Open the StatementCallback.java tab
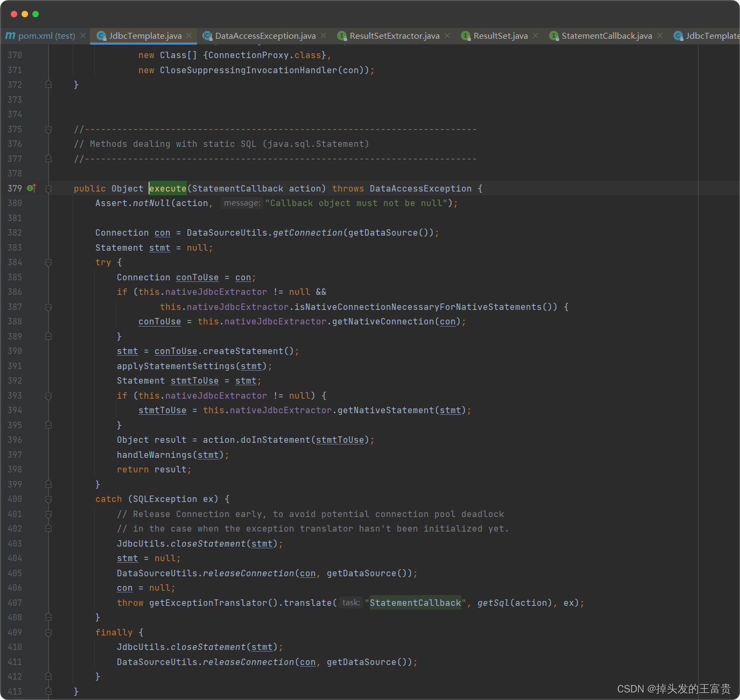 tap(607, 36)
